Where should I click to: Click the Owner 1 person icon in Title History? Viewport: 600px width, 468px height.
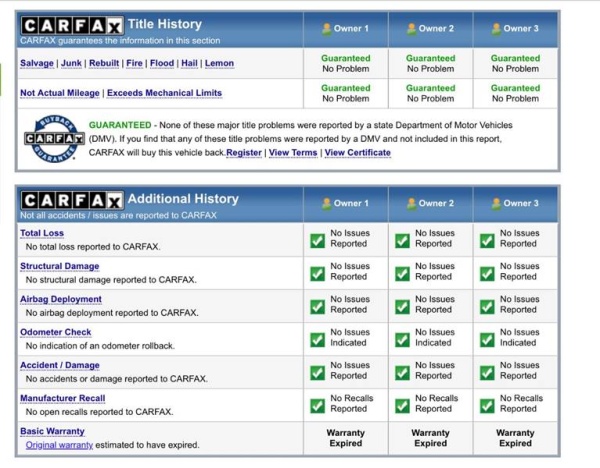click(326, 28)
